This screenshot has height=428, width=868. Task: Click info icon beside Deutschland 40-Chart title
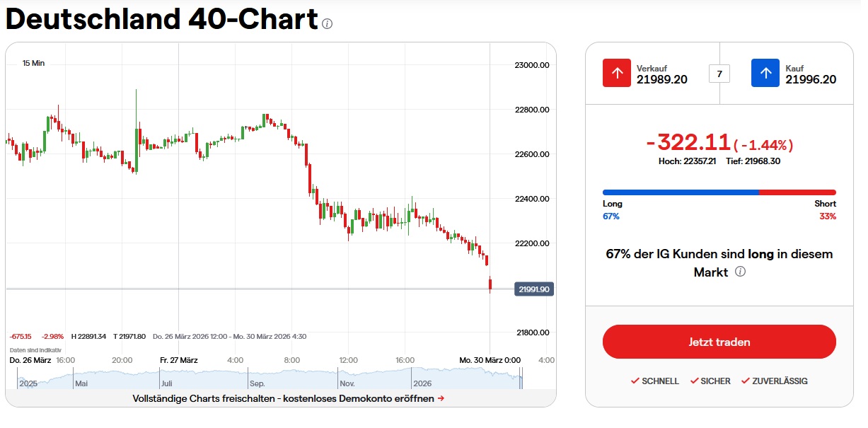327,23
